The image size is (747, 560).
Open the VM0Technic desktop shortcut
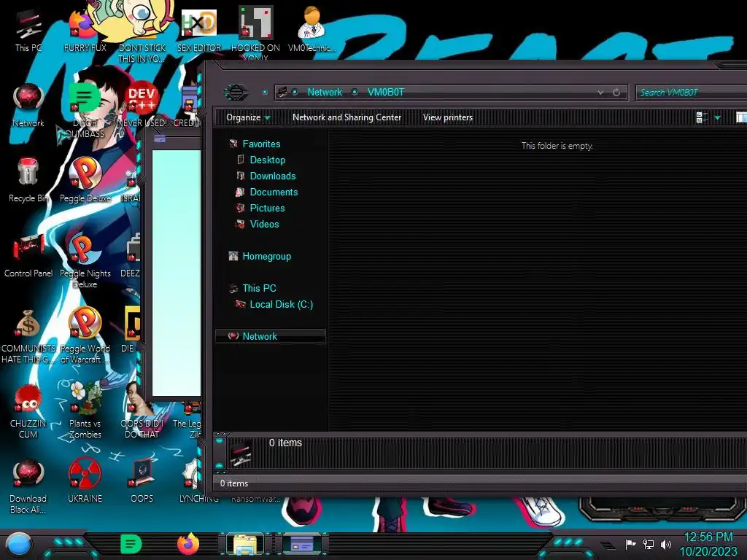coord(311,29)
